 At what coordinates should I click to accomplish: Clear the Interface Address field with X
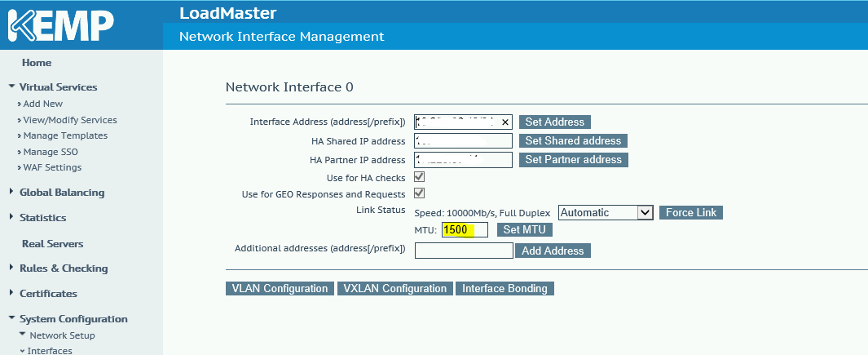coord(506,122)
